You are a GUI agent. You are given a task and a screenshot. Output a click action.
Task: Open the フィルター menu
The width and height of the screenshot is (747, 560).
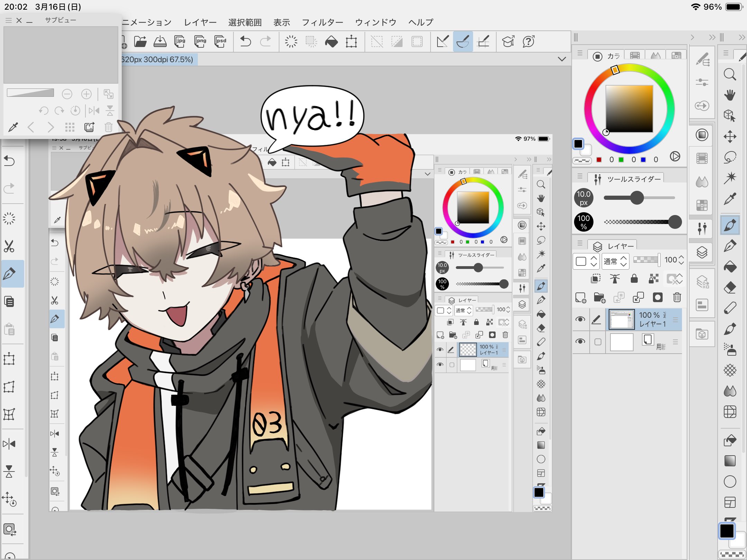point(322,22)
